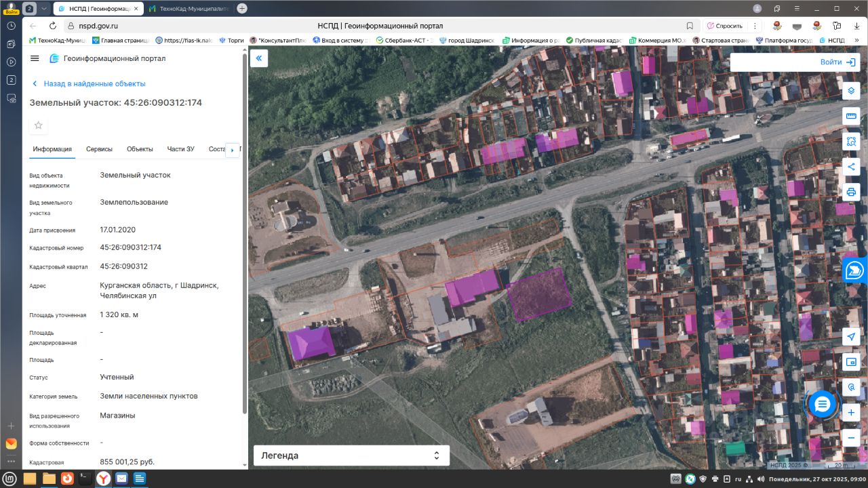Click the highlighted purple parcel on map
This screenshot has height=488, width=868.
540,294
